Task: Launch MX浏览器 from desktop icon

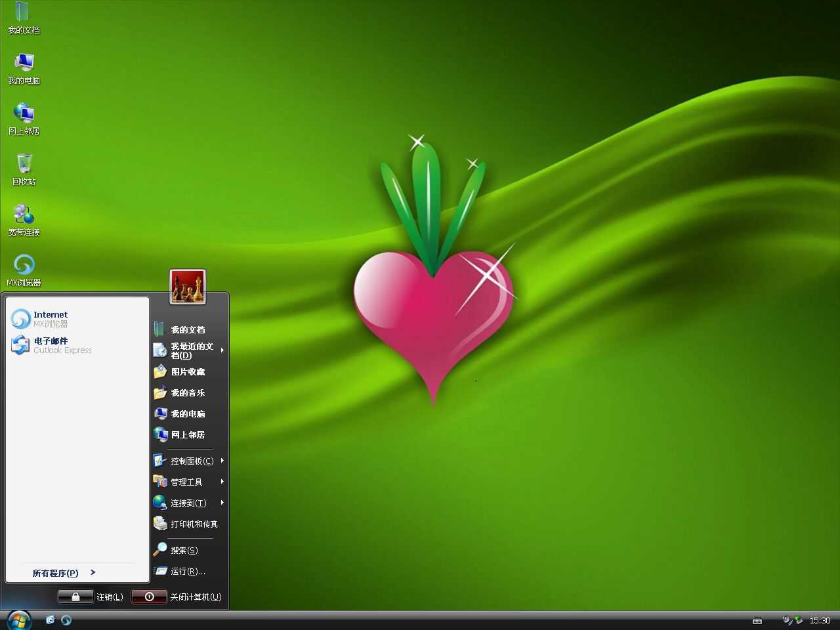Action: 24,270
